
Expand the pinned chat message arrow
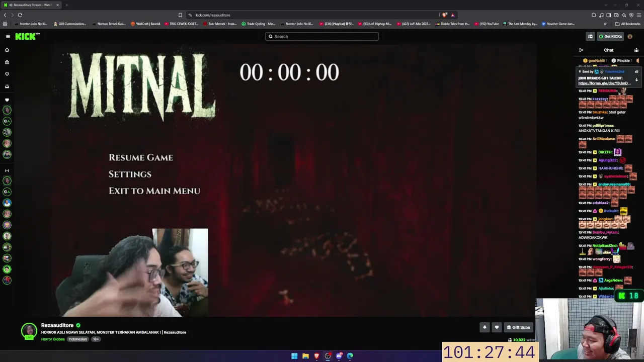636,80
